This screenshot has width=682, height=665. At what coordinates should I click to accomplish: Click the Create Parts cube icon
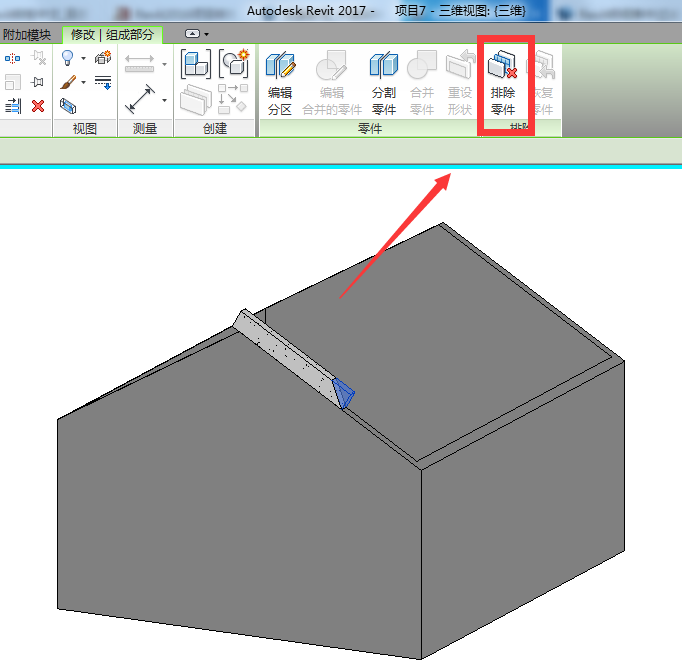tap(195, 65)
